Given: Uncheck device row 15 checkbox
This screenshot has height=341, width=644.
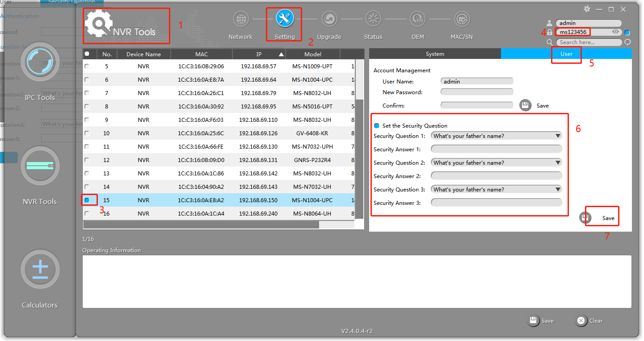Looking at the screenshot, I should (87, 200).
